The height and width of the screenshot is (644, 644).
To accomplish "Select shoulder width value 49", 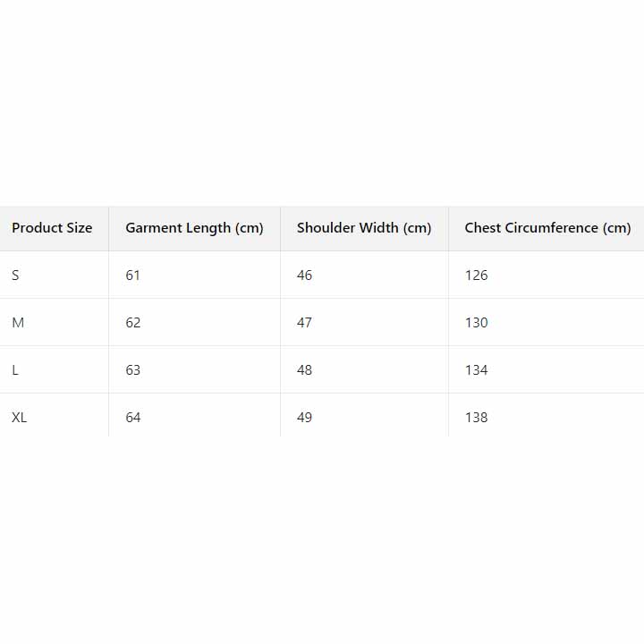I will pyautogui.click(x=305, y=418).
